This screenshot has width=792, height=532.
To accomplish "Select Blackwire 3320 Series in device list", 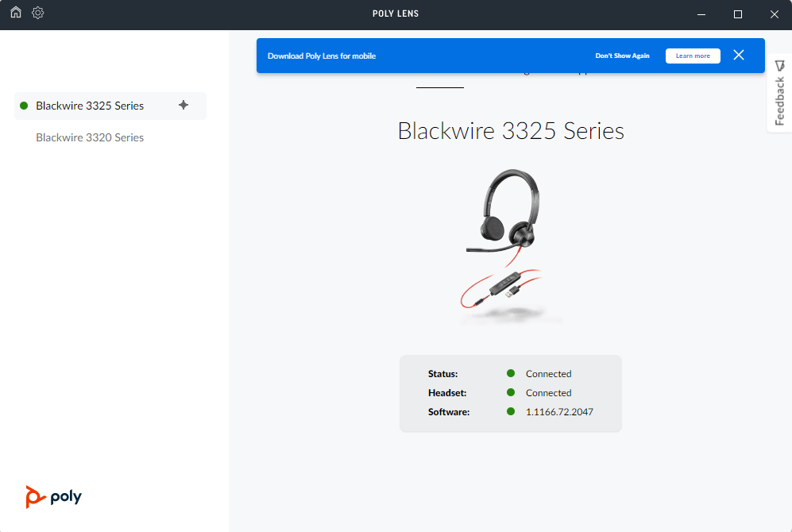I will (90, 137).
